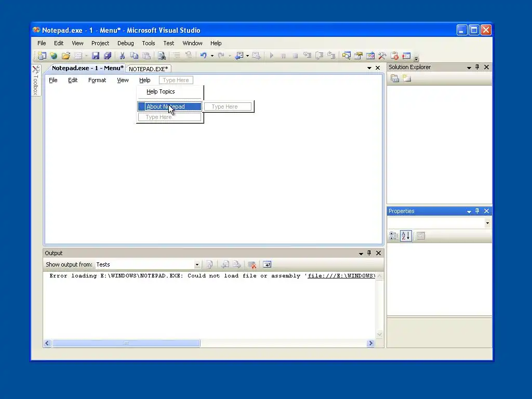This screenshot has width=532, height=399.
Task: Open the Debug menu in Visual Studio
Action: click(126, 43)
